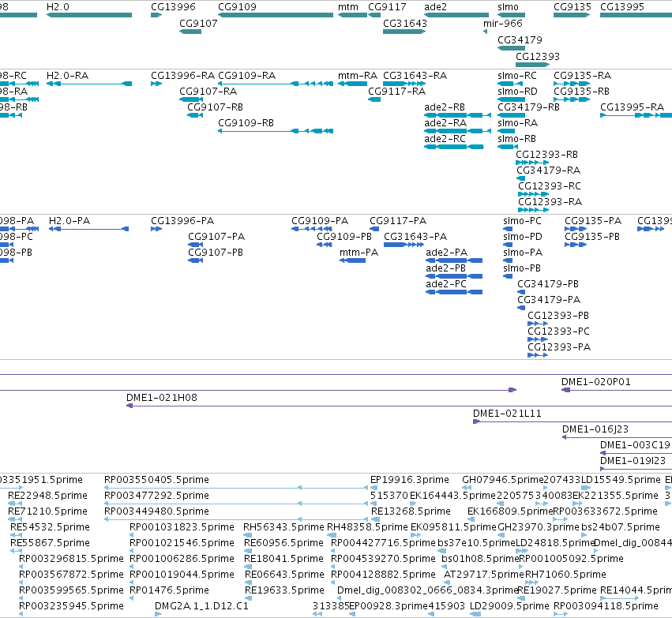Select the CG12393-RA transcript label
The image size is (672, 618).
pyautogui.click(x=550, y=202)
